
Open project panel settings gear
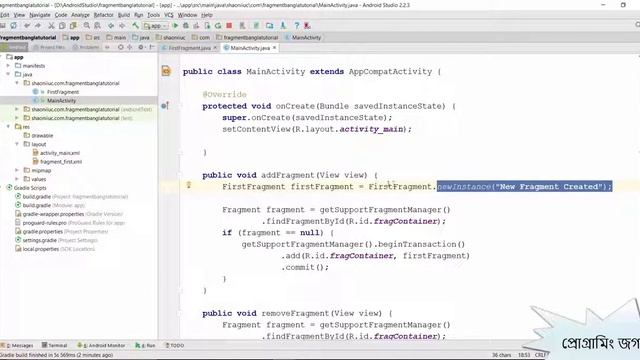coord(141,47)
